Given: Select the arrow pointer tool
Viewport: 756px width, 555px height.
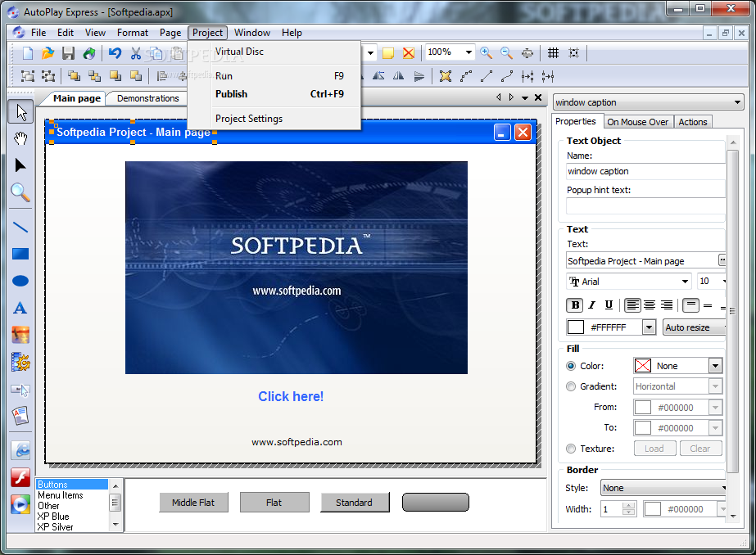Looking at the screenshot, I should click(x=20, y=112).
